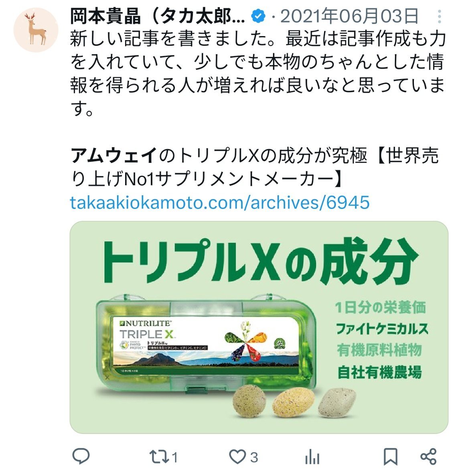
Task: Click the blue verified badge next to the name
Action: tap(258, 16)
